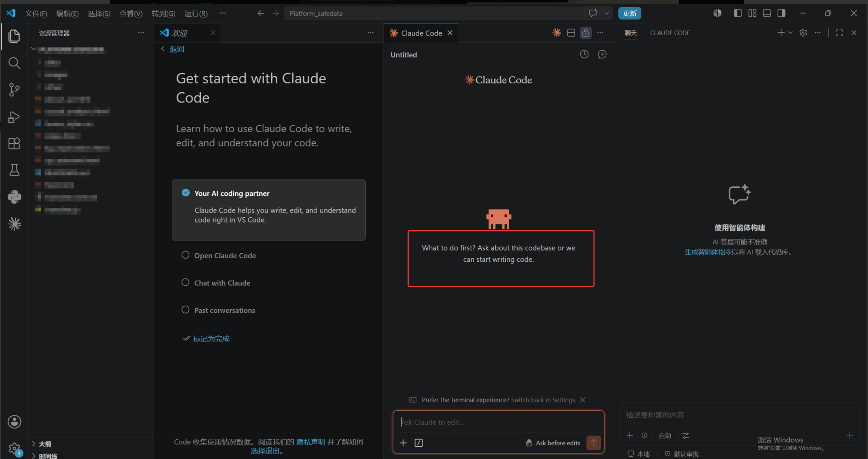Expand the dropdown beside the title bar chat icon
Viewport: 868px width, 459px height.
pyautogui.click(x=607, y=13)
